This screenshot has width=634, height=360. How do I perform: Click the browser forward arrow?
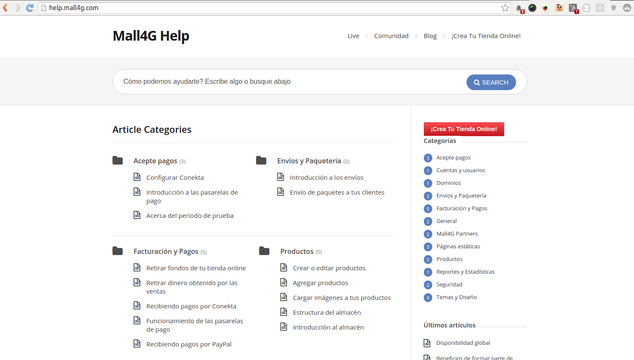point(17,8)
